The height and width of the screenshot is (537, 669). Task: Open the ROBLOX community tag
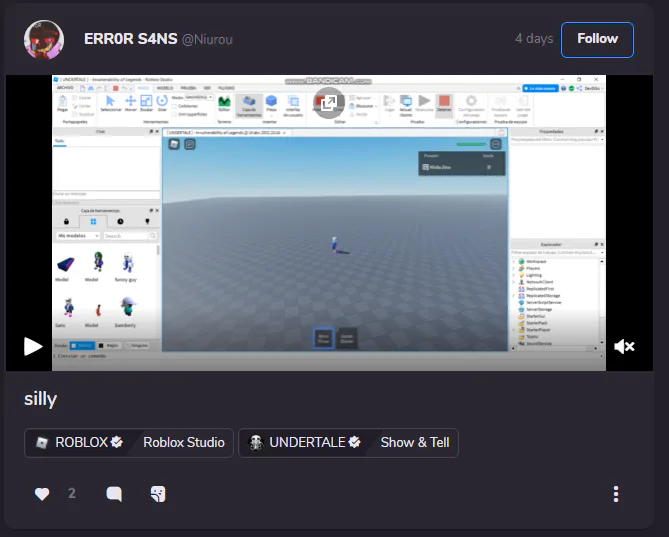tap(80, 443)
